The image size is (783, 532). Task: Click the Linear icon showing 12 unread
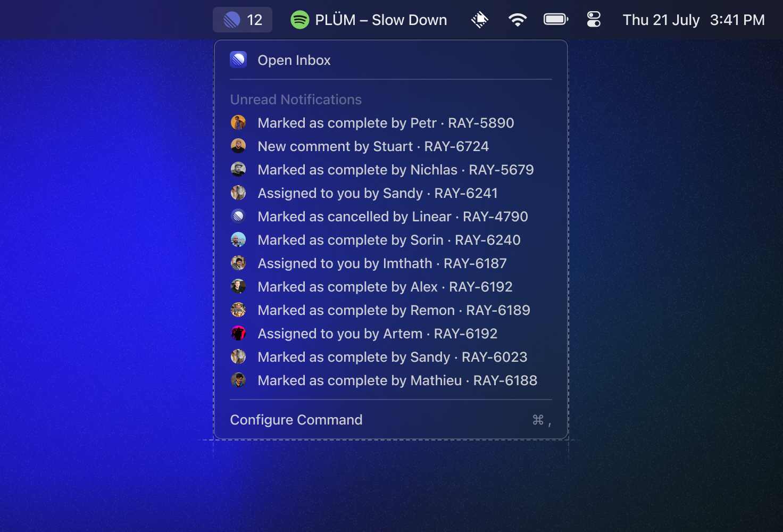pos(242,19)
